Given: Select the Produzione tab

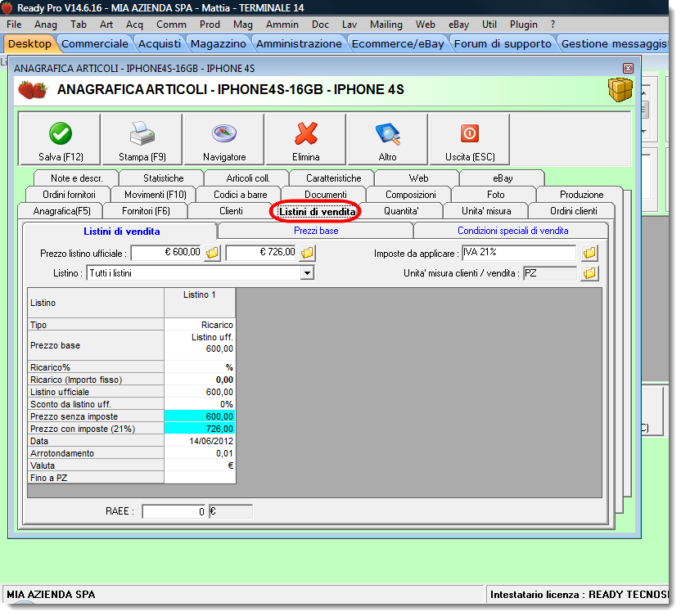Looking at the screenshot, I should click(581, 195).
